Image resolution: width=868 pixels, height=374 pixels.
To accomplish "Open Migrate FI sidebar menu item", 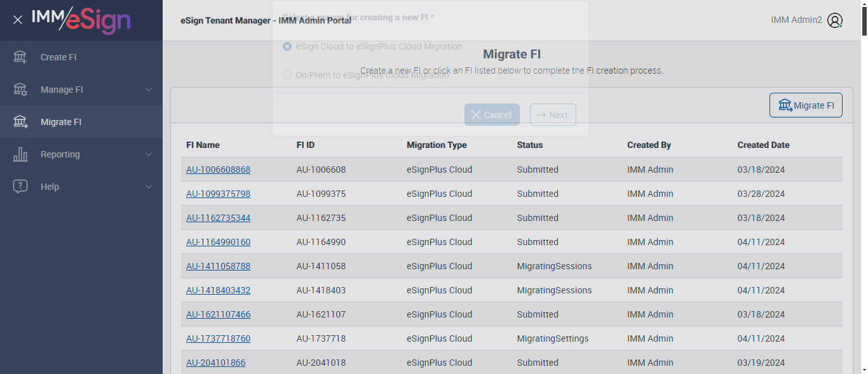I will click(81, 122).
